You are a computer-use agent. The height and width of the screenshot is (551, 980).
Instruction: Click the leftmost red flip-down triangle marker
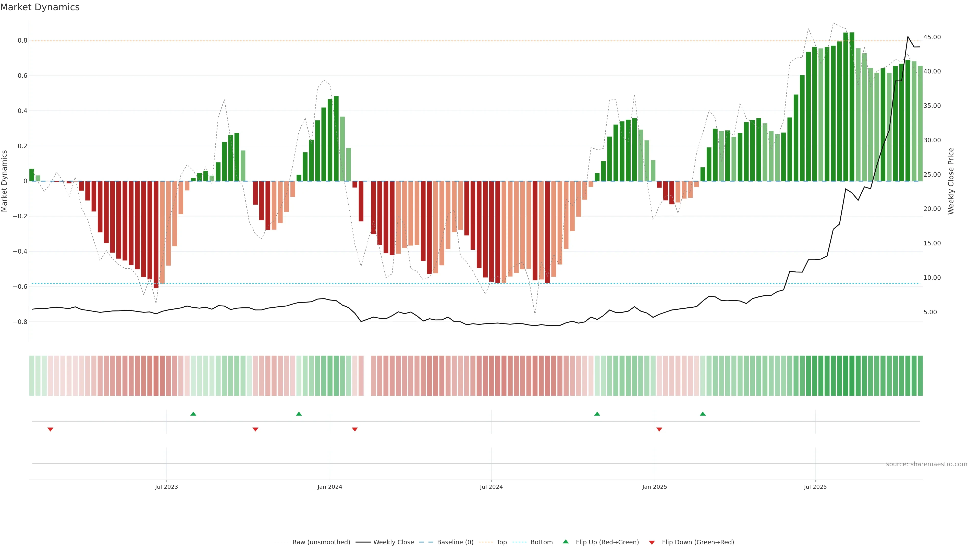tap(50, 429)
